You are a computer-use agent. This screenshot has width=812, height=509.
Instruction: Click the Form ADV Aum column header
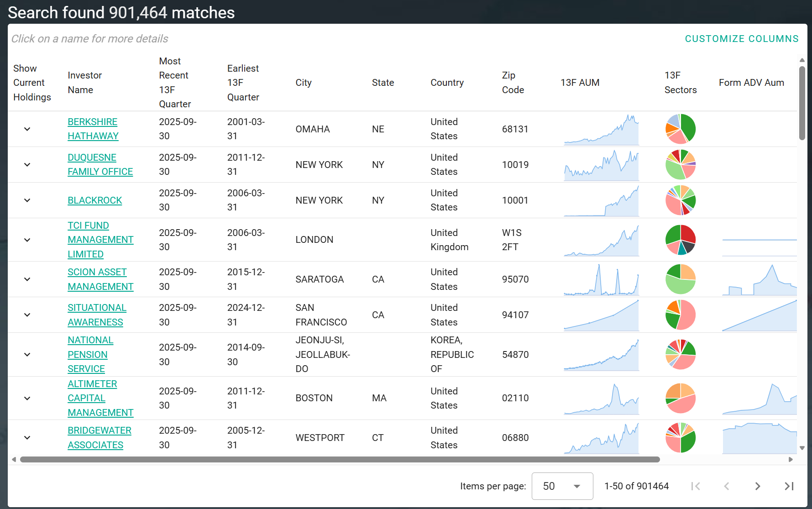[x=751, y=83]
